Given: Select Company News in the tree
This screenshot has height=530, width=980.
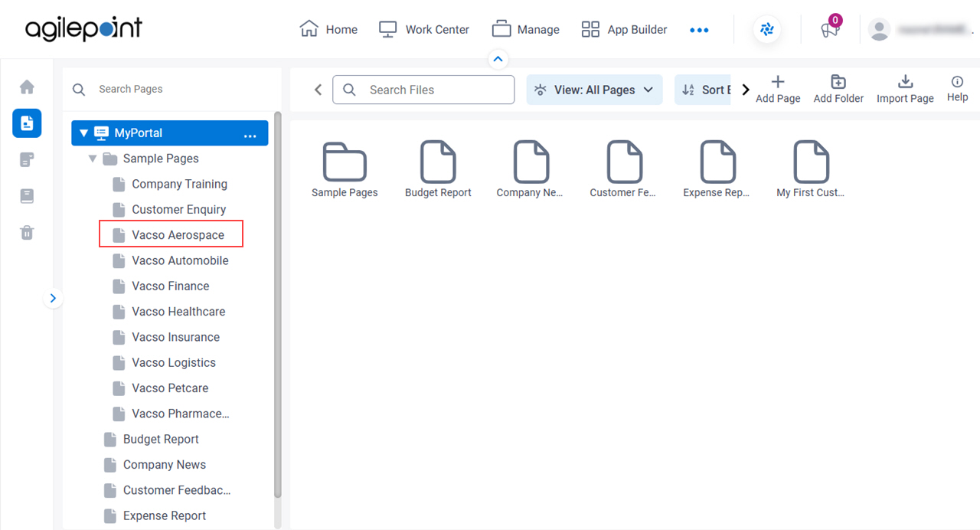Looking at the screenshot, I should coord(155,464).
